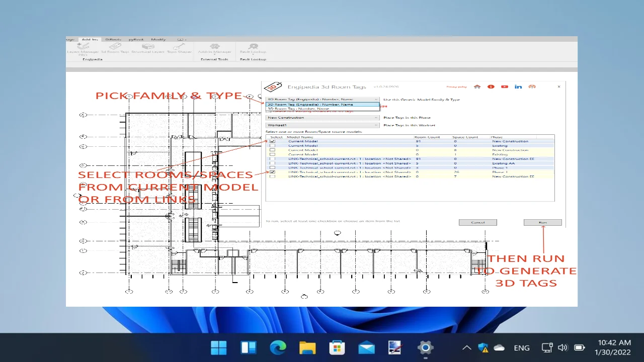
Task: Click the podcast broadcast icon
Action: (x=532, y=86)
